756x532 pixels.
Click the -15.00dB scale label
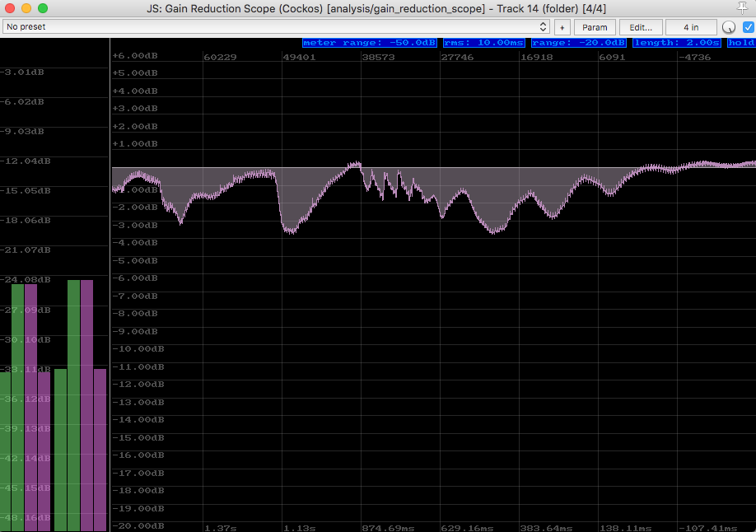[x=138, y=437]
